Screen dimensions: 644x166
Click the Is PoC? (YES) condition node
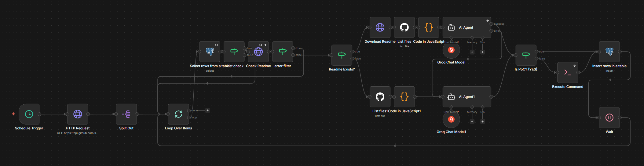click(x=526, y=55)
